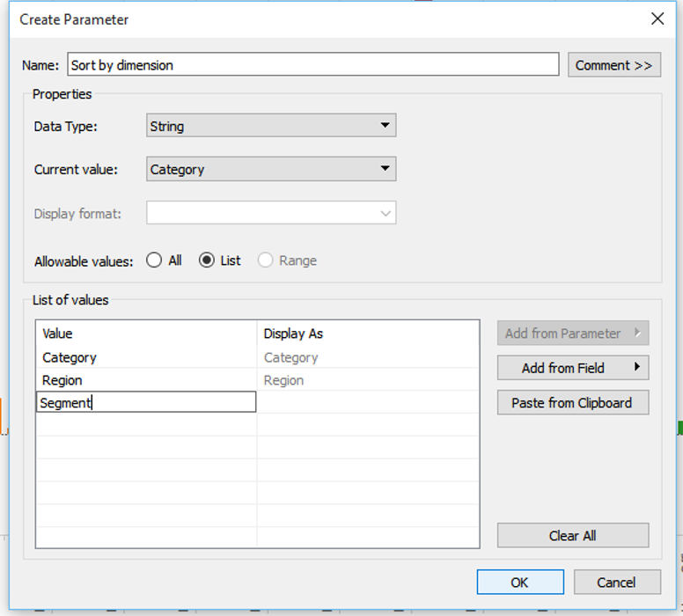Select the Region value row
The image size is (683, 616).
pyautogui.click(x=145, y=380)
